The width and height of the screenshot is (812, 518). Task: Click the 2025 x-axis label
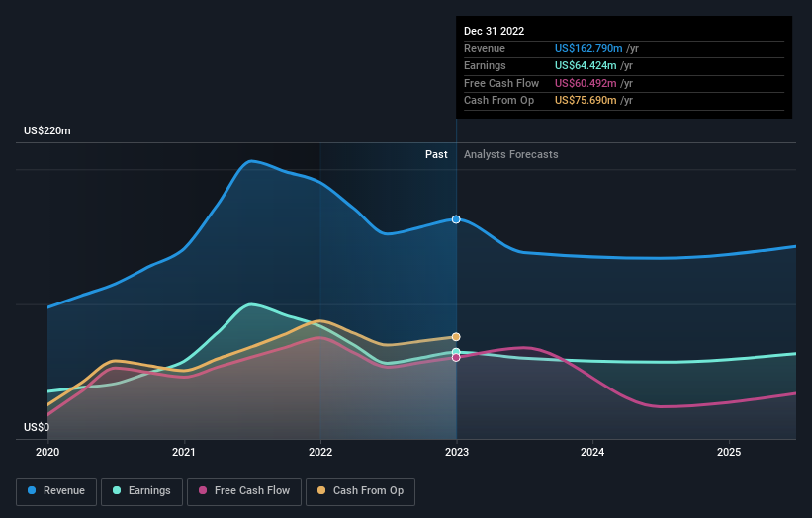(x=729, y=452)
